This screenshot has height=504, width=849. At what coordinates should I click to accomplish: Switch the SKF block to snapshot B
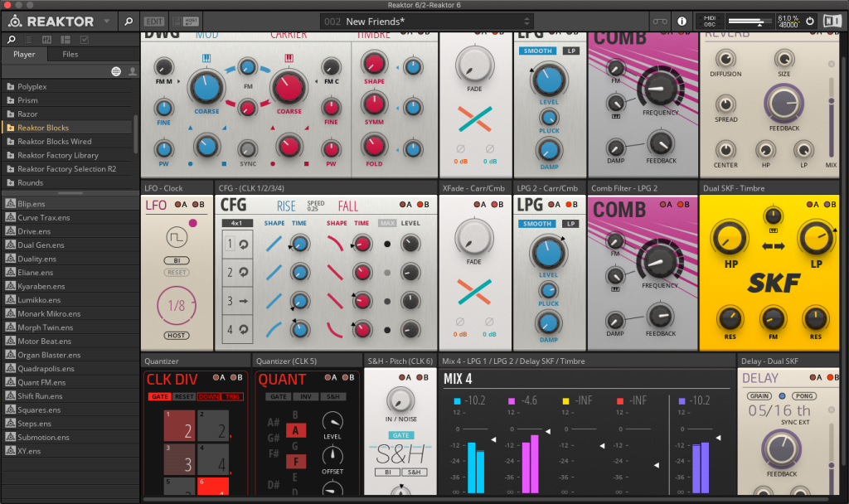(x=829, y=205)
